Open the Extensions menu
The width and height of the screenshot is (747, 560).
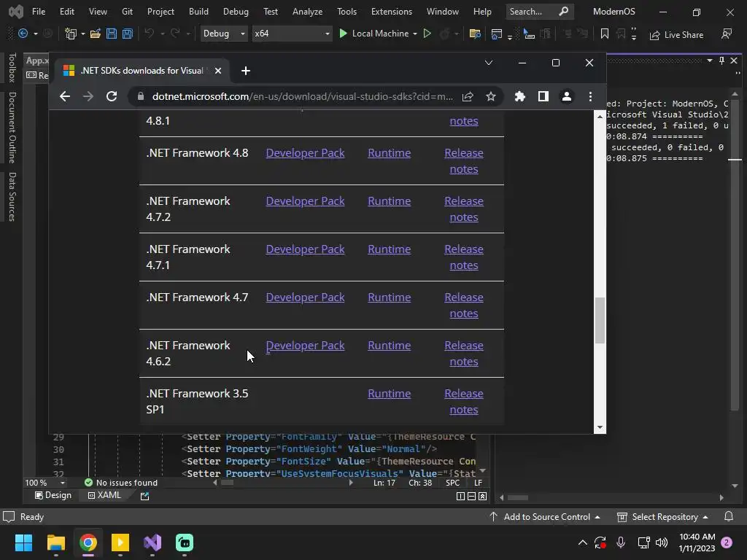click(392, 12)
